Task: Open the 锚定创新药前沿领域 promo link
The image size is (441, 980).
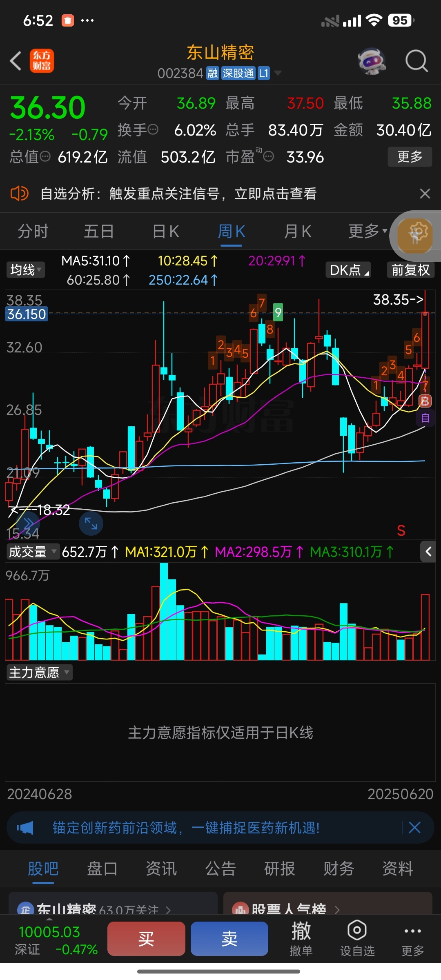Action: coord(186,828)
